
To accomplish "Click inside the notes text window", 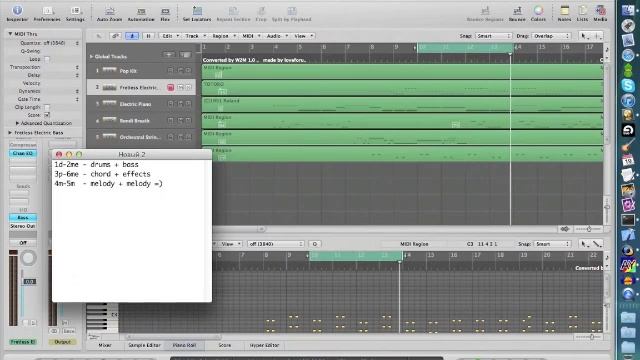I will (x=132, y=231).
